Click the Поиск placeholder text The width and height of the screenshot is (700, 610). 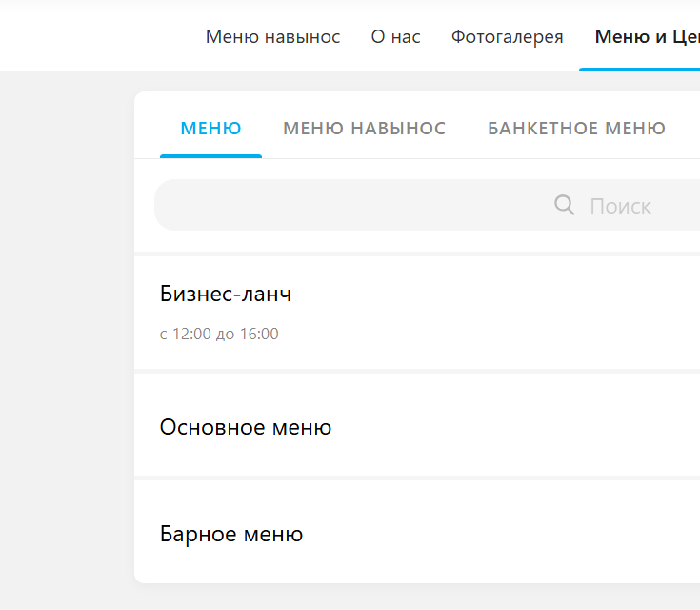620,206
